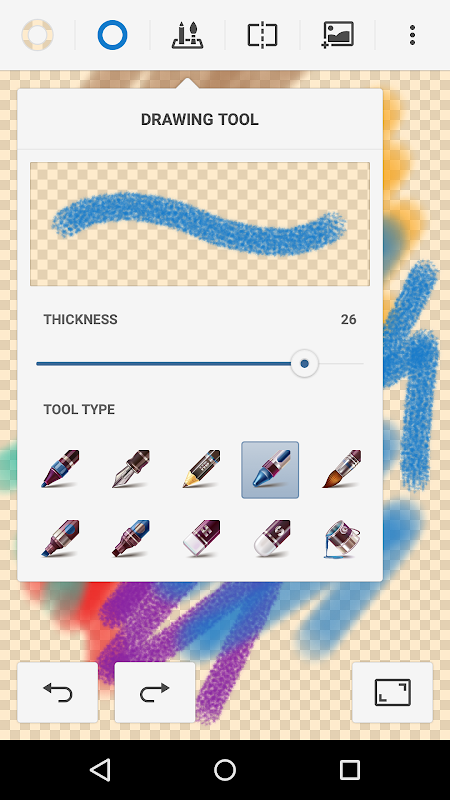Image resolution: width=450 pixels, height=800 pixels.
Task: Open the background color selector ring
Action: point(37,35)
